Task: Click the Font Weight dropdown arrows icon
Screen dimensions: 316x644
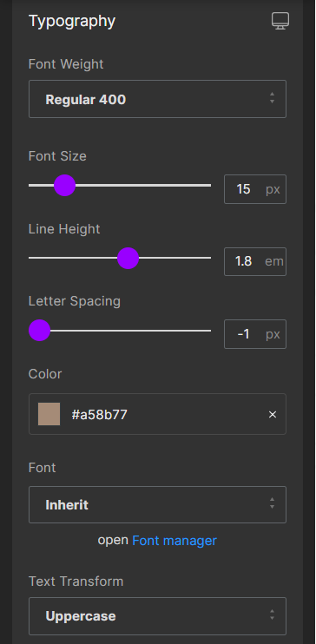Action: coord(272,98)
